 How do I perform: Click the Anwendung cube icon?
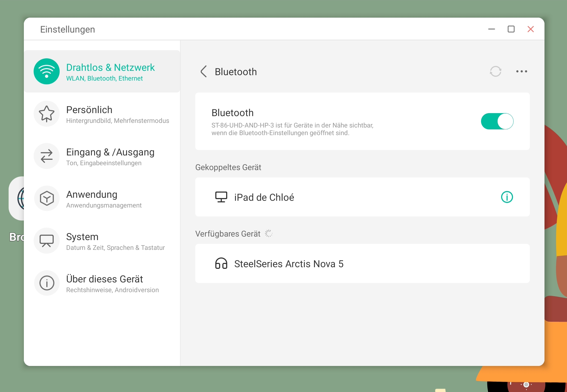tap(47, 198)
